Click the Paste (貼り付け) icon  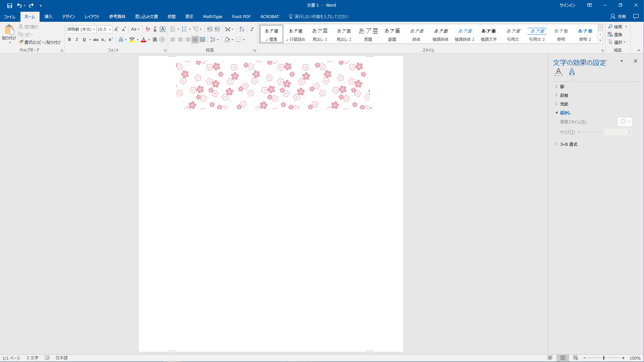(x=9, y=30)
